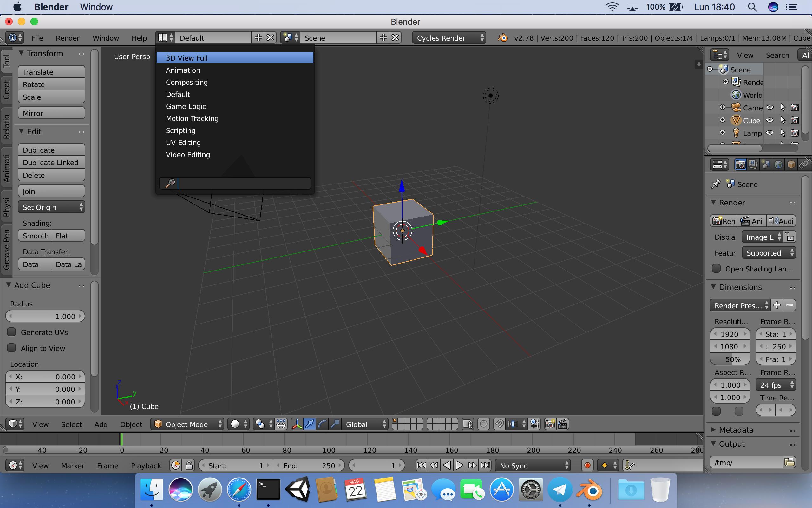The image size is (812, 508).
Task: Click the Smooth shading button
Action: click(x=35, y=236)
